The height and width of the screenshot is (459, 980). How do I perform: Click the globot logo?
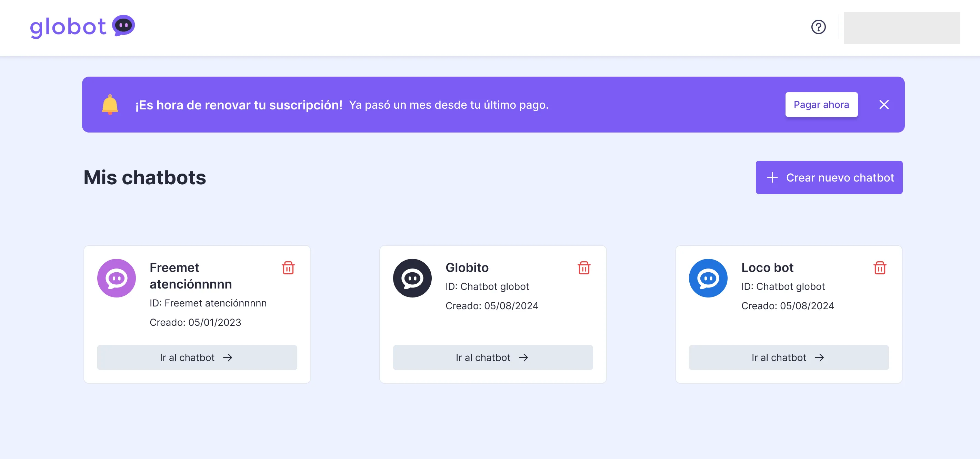[x=82, y=27]
